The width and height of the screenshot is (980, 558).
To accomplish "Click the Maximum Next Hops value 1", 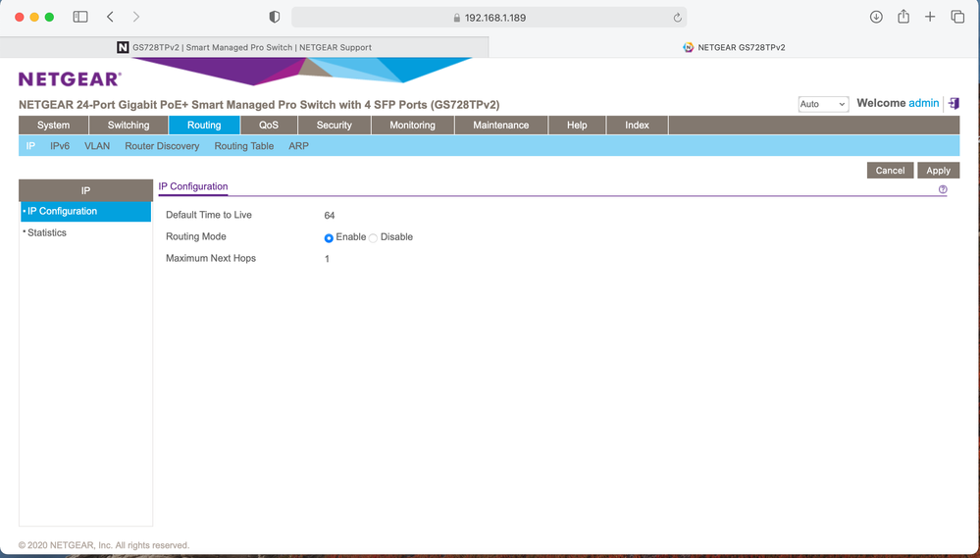I will pos(327,259).
